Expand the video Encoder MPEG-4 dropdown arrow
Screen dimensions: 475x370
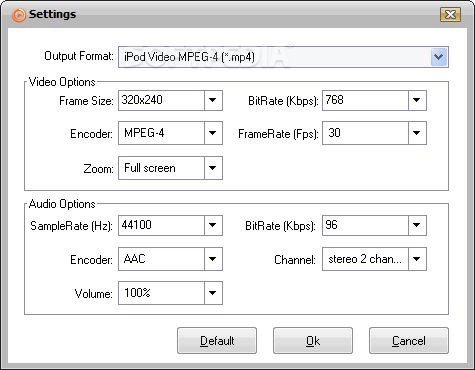pyautogui.click(x=213, y=133)
